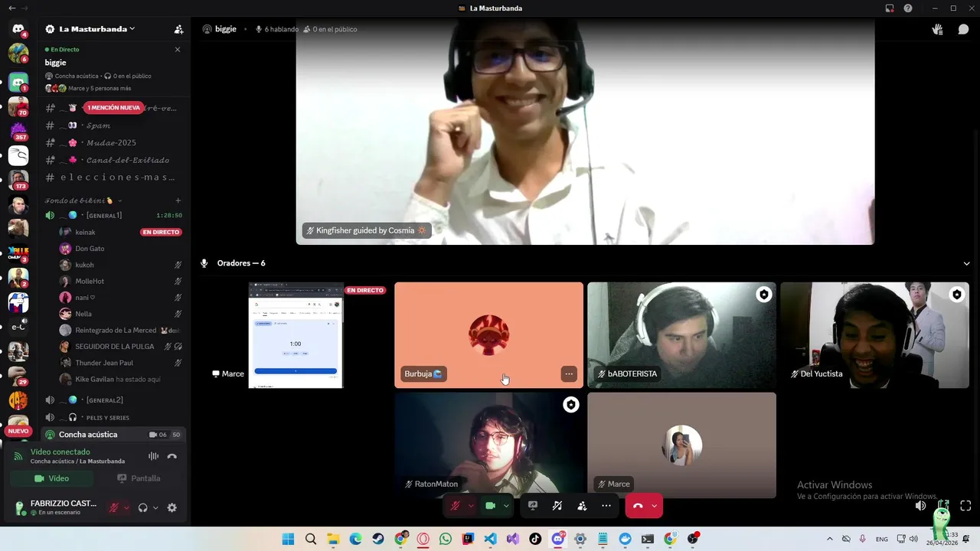Open WhatsApp from the Windows taskbar
The width and height of the screenshot is (980, 551).
tap(446, 539)
